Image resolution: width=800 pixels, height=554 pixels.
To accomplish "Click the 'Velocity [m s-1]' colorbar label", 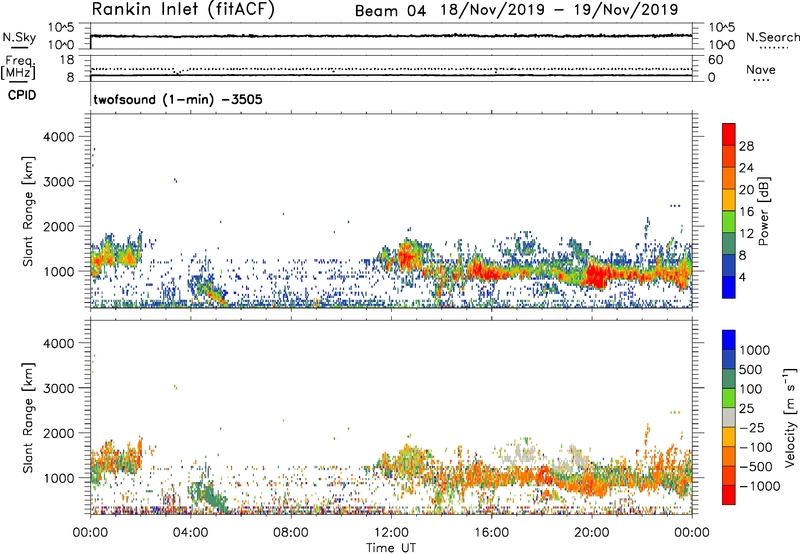I will [790, 417].
